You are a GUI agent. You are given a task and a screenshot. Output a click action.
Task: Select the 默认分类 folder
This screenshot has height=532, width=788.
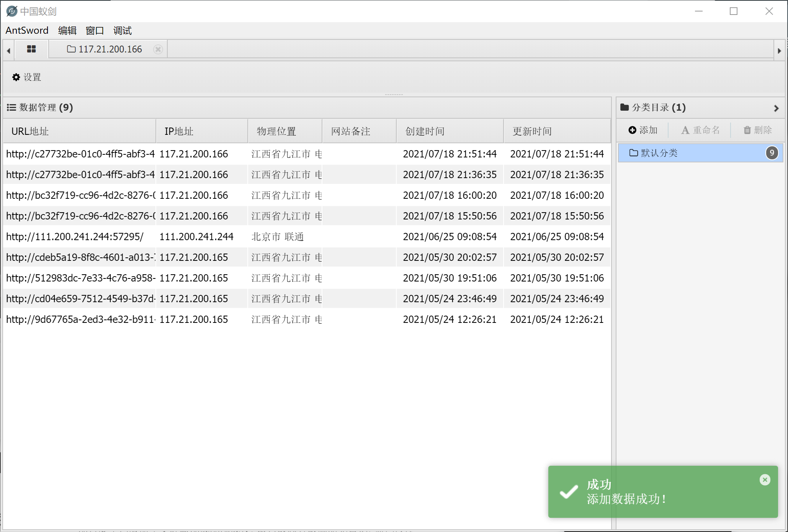(x=700, y=153)
